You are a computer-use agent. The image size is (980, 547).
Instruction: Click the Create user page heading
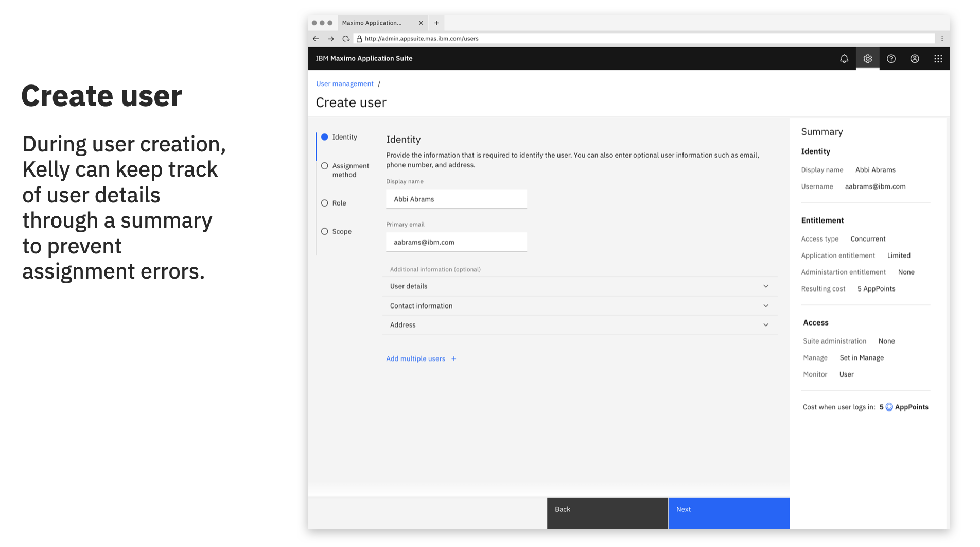coord(351,102)
